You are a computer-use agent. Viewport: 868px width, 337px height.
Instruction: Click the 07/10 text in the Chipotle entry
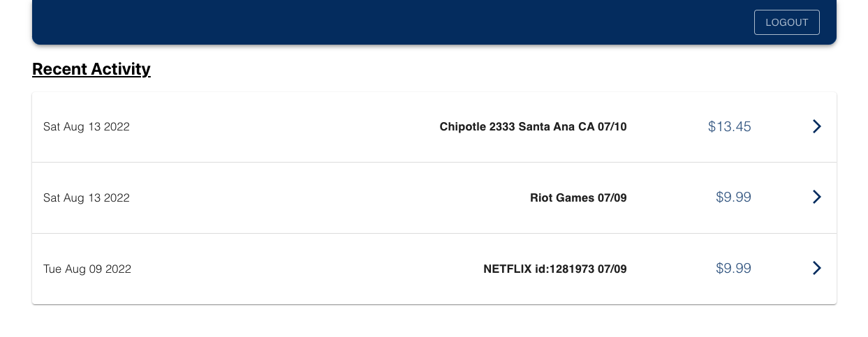612,127
